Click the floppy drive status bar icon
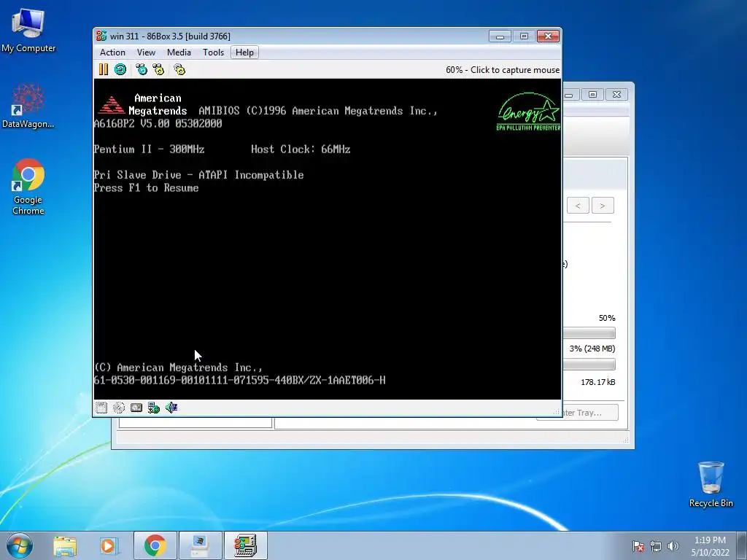This screenshot has width=747, height=560. pos(101,408)
